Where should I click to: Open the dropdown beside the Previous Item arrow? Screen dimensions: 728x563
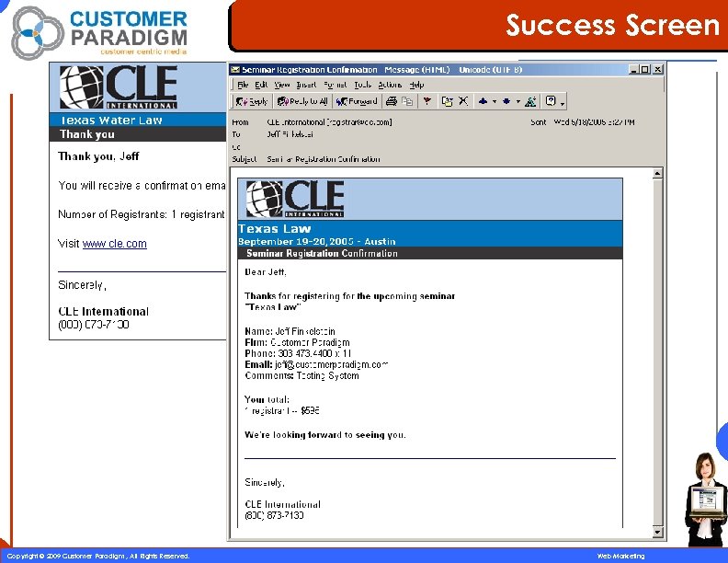click(x=495, y=102)
